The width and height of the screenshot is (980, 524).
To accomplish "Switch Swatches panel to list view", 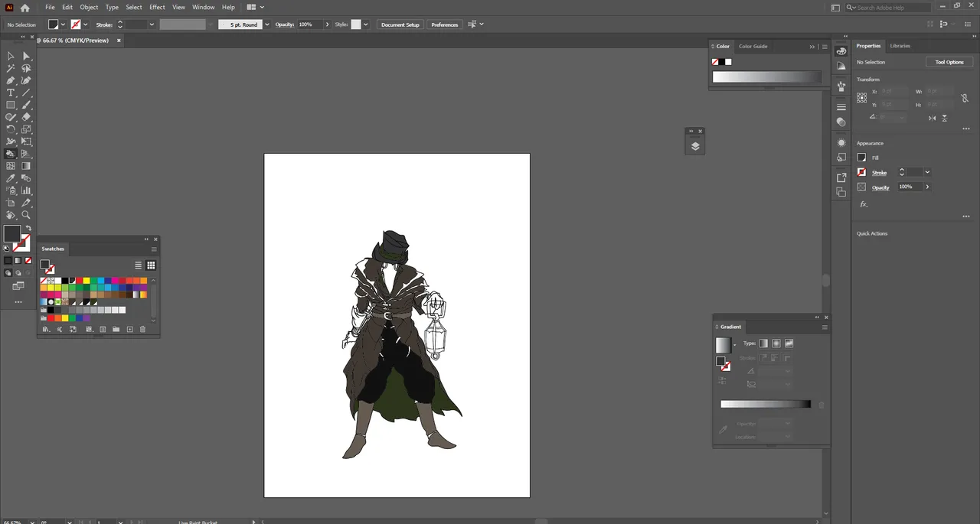I will point(138,265).
